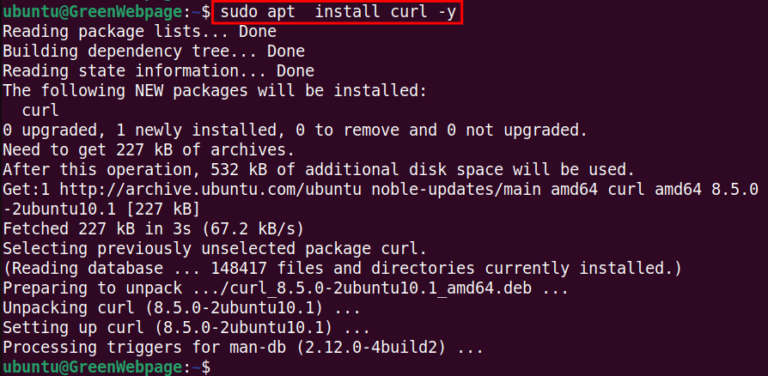Click 'Processing triggers for man-db' line

point(243,347)
